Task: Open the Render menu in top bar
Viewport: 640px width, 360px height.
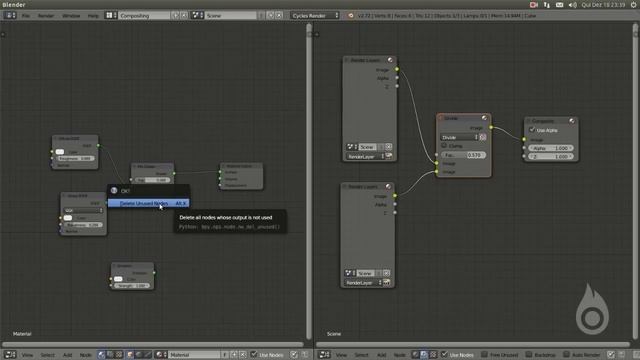Action: [46, 16]
